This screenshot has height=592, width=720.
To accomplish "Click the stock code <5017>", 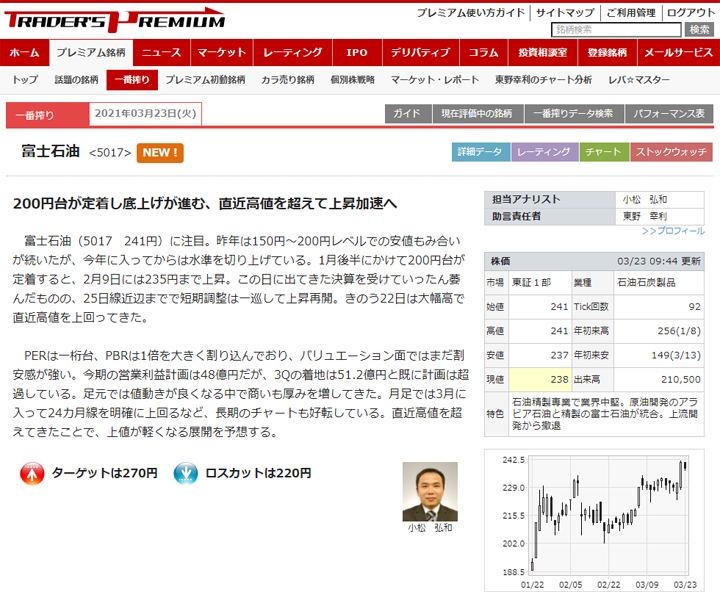I will coord(110,153).
